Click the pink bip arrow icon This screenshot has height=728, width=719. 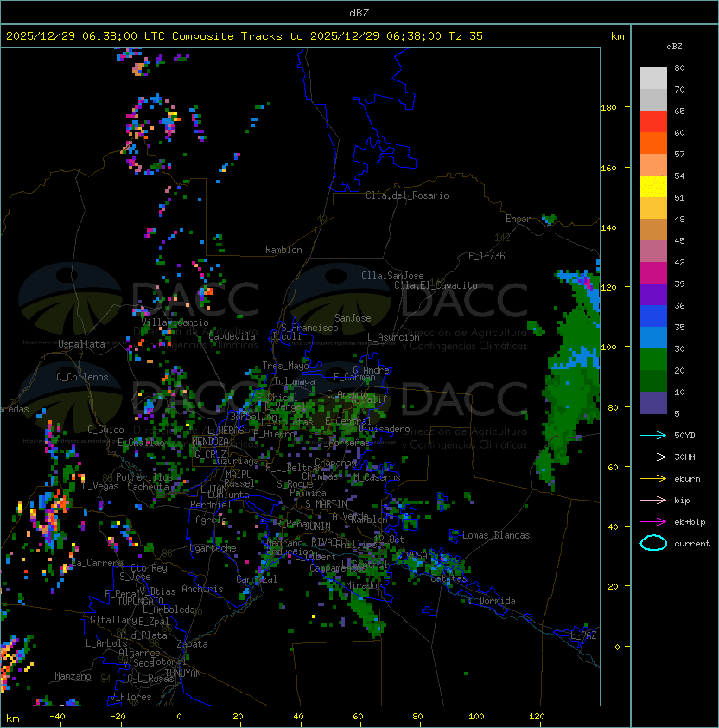pos(653,500)
